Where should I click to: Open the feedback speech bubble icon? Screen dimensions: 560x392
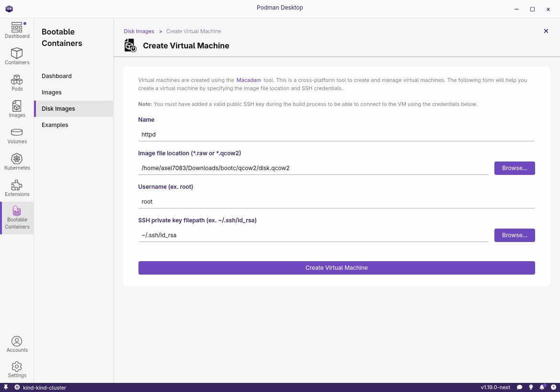pos(520,387)
